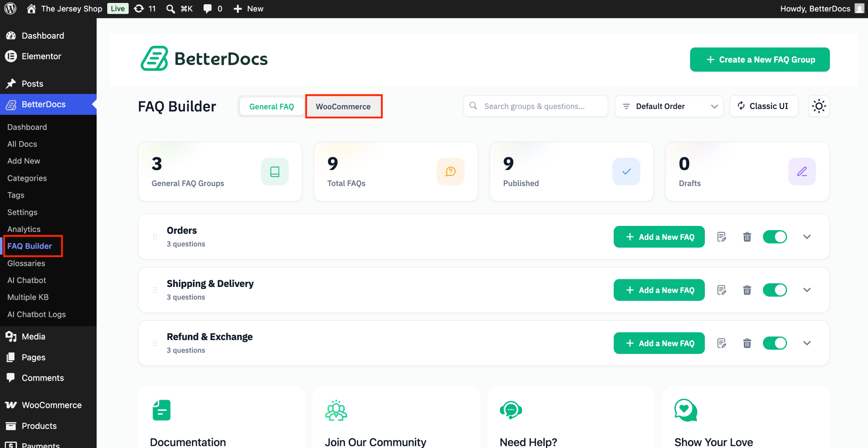Click the updates icon showing 11
868x448 pixels.
coord(139,8)
